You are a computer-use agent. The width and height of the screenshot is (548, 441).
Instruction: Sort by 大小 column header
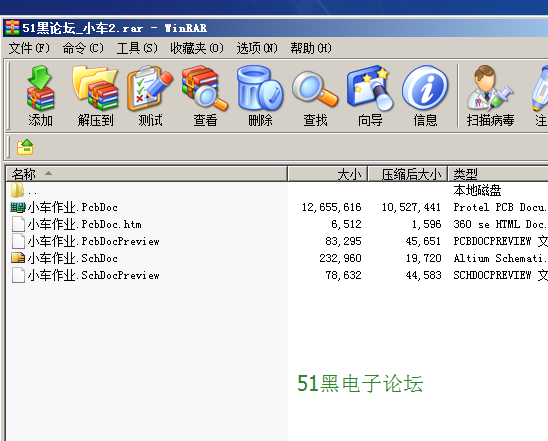click(x=327, y=174)
